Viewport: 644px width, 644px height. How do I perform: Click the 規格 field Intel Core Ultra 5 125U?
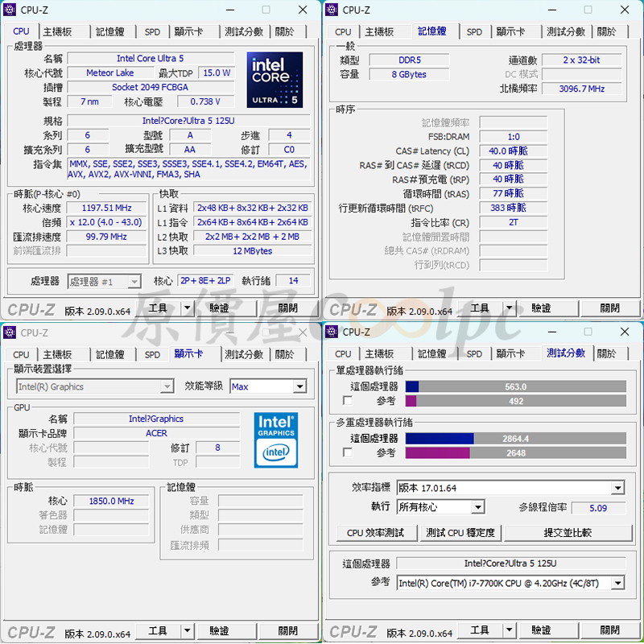click(188, 121)
